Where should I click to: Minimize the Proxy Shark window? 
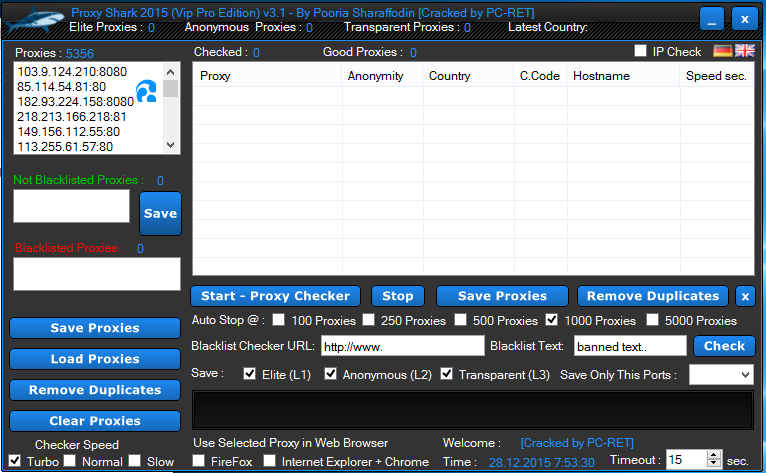pos(712,19)
